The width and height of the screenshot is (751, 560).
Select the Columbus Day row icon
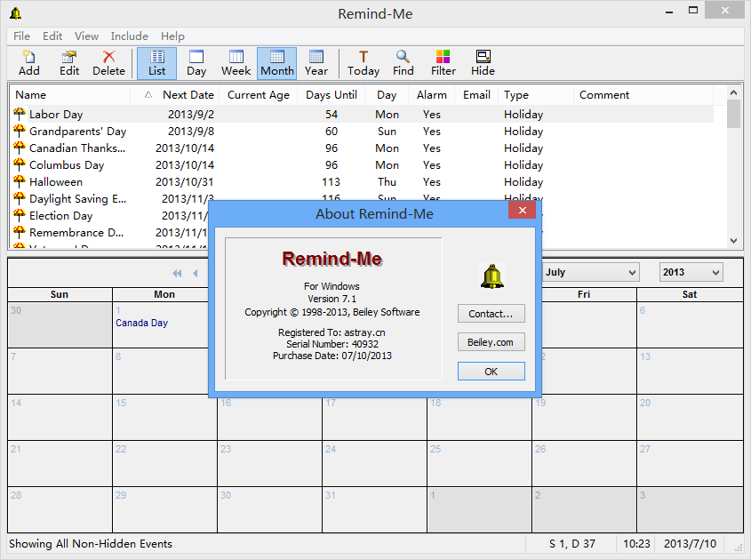click(x=20, y=164)
